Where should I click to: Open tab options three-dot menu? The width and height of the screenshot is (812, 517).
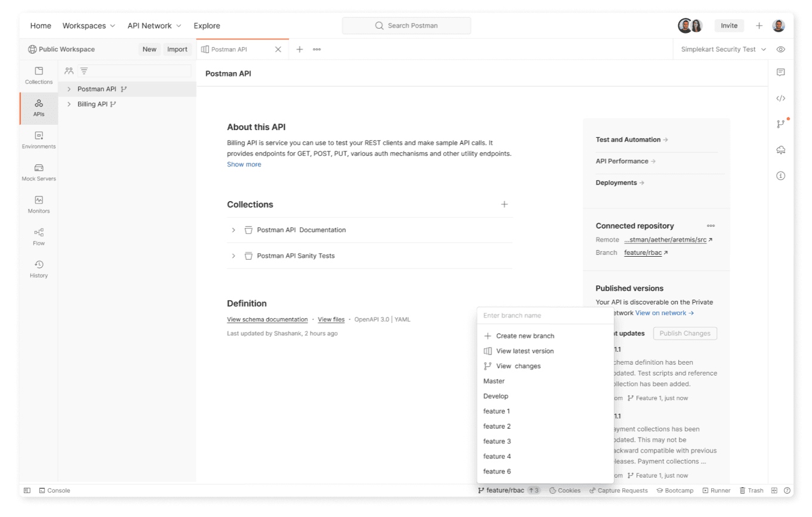coord(316,50)
